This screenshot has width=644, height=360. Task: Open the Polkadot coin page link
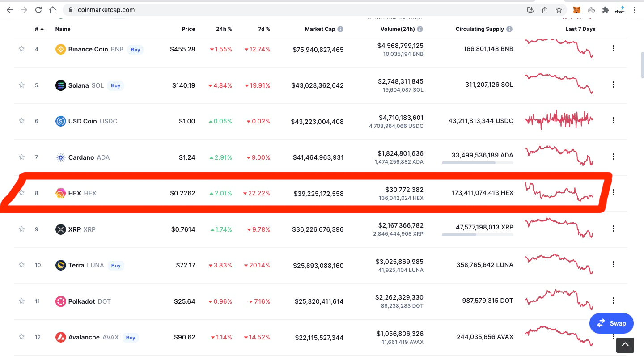tap(89, 301)
